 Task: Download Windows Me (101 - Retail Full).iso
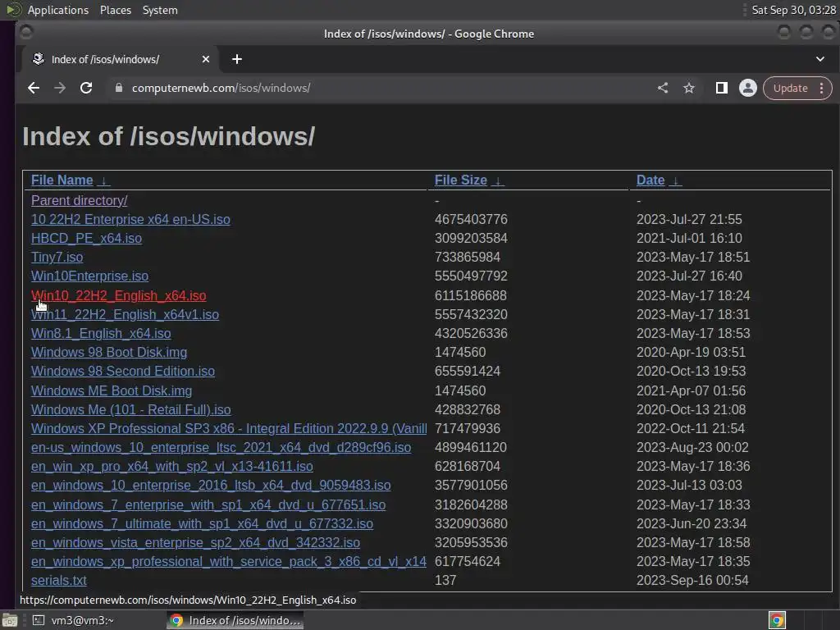click(x=130, y=409)
